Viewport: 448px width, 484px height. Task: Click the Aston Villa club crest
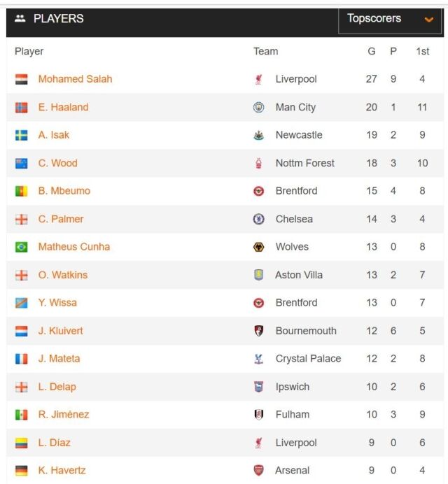(258, 275)
